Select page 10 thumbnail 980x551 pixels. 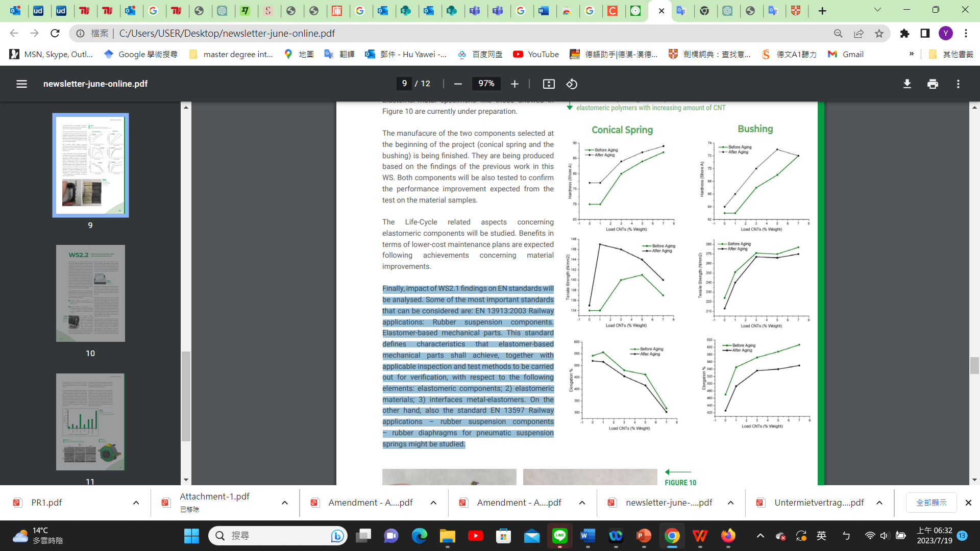click(90, 293)
